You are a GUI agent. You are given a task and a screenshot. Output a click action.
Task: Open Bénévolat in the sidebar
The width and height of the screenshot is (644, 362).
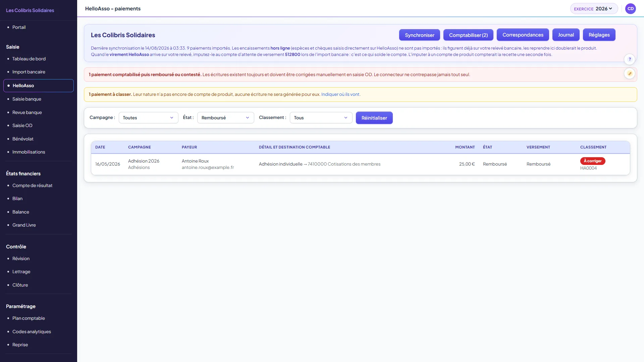pyautogui.click(x=23, y=139)
